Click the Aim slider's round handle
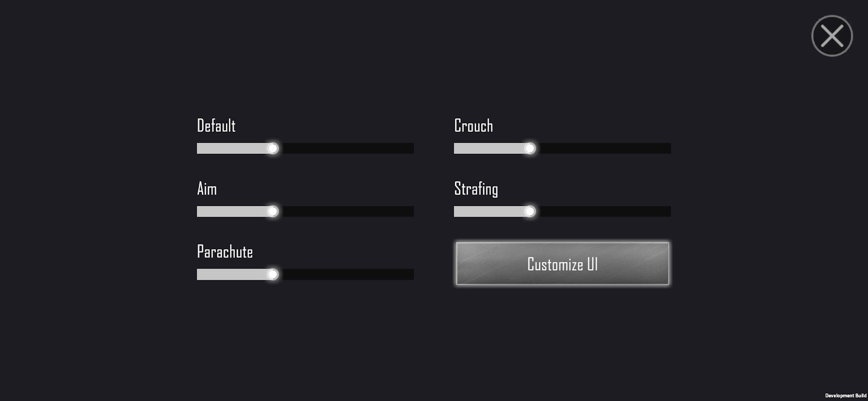The height and width of the screenshot is (401, 868). coord(272,212)
